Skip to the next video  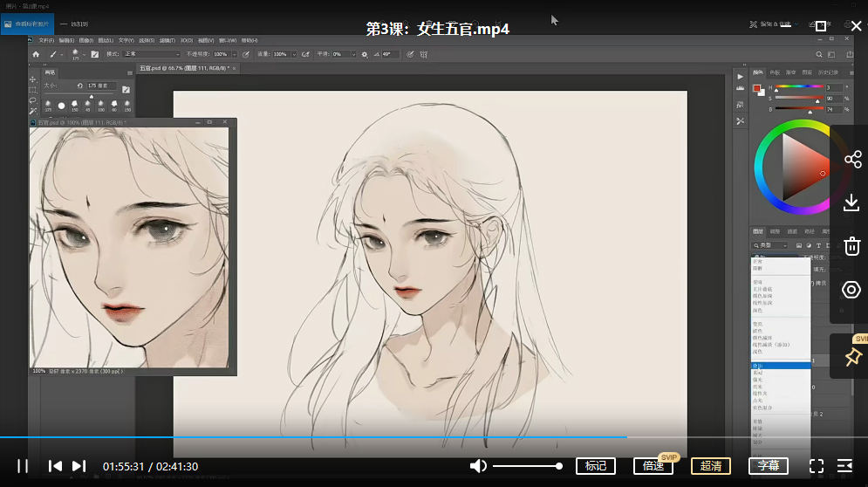79,466
